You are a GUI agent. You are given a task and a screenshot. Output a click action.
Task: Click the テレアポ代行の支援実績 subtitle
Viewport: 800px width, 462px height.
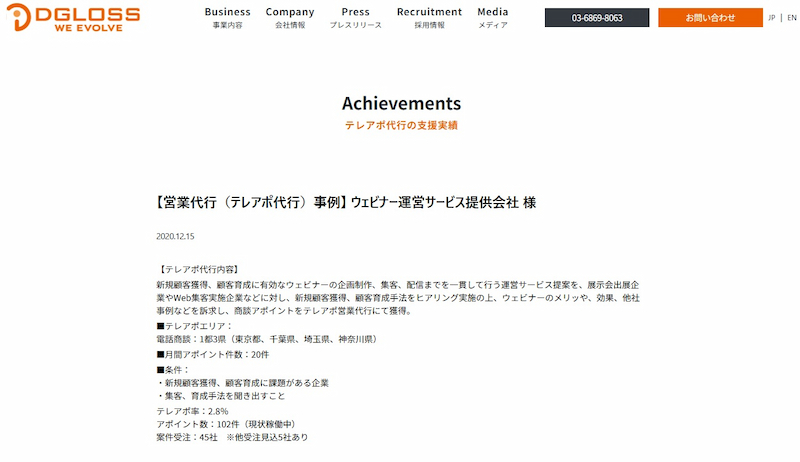pyautogui.click(x=402, y=125)
